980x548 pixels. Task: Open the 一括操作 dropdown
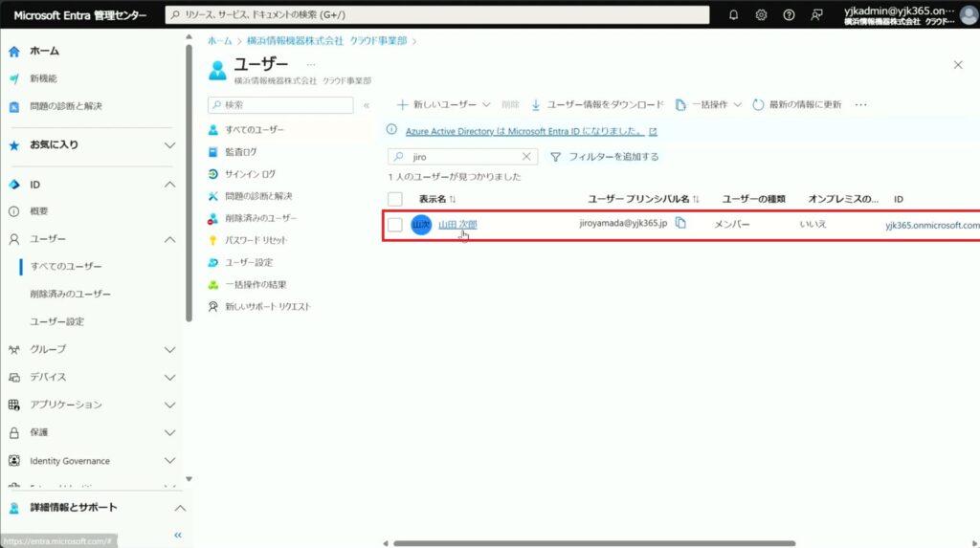tap(708, 104)
